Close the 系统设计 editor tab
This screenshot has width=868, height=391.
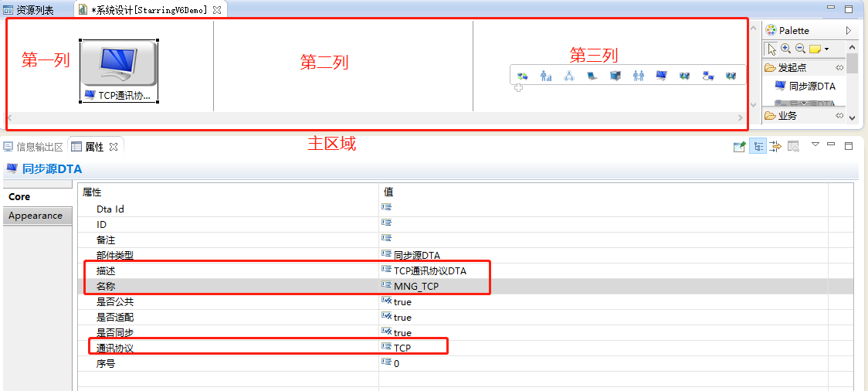(217, 10)
